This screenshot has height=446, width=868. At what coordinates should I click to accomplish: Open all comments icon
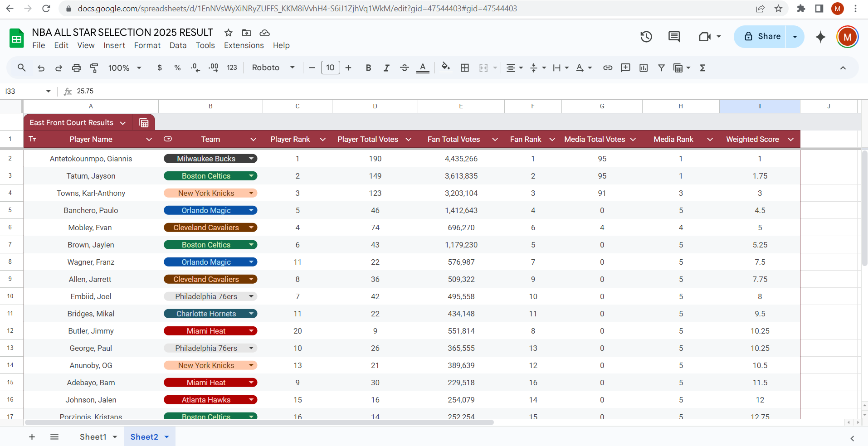coord(674,37)
